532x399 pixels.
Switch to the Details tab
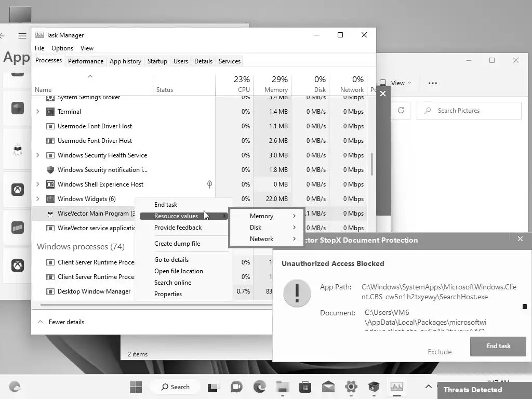pyautogui.click(x=203, y=61)
